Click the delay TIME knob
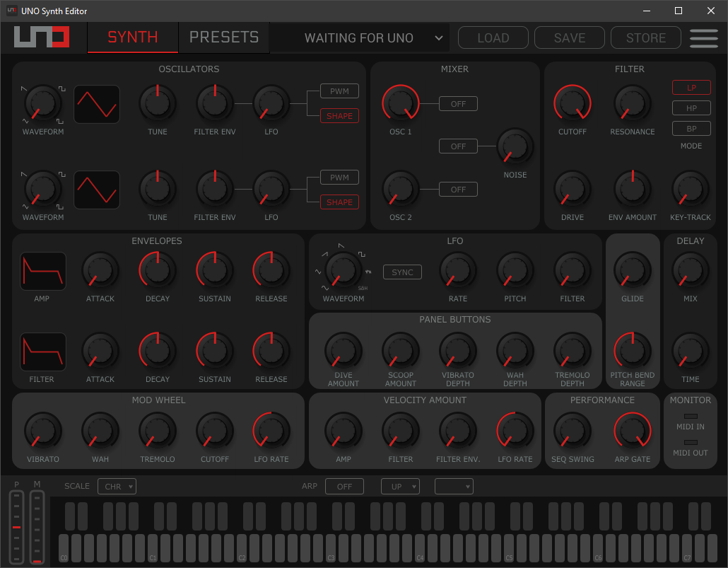Viewport: 728px width, 568px height. pos(690,351)
